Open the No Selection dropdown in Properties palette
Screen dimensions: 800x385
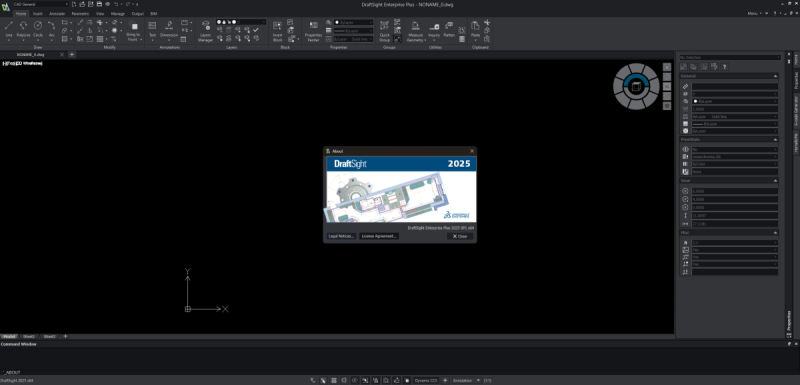[x=730, y=58]
